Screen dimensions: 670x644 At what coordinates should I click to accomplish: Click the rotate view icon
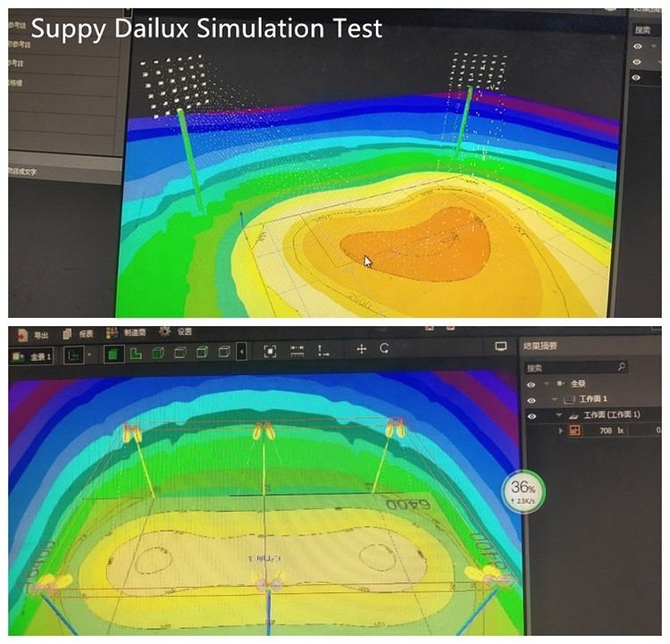coord(384,349)
